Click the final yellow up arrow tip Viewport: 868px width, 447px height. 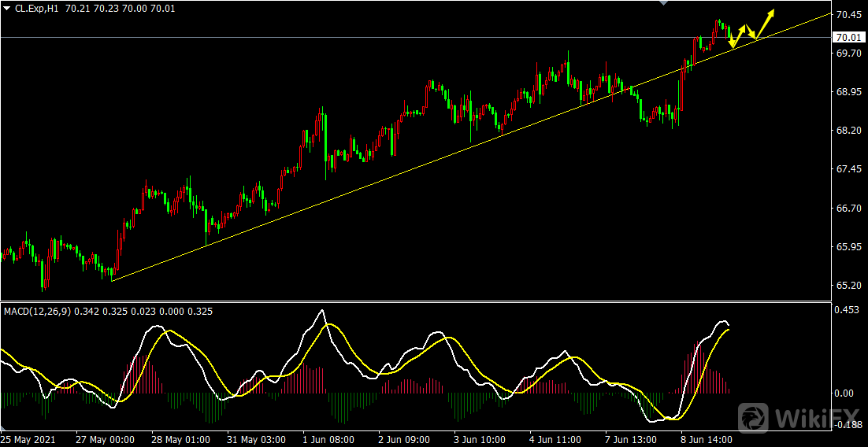[x=773, y=11]
